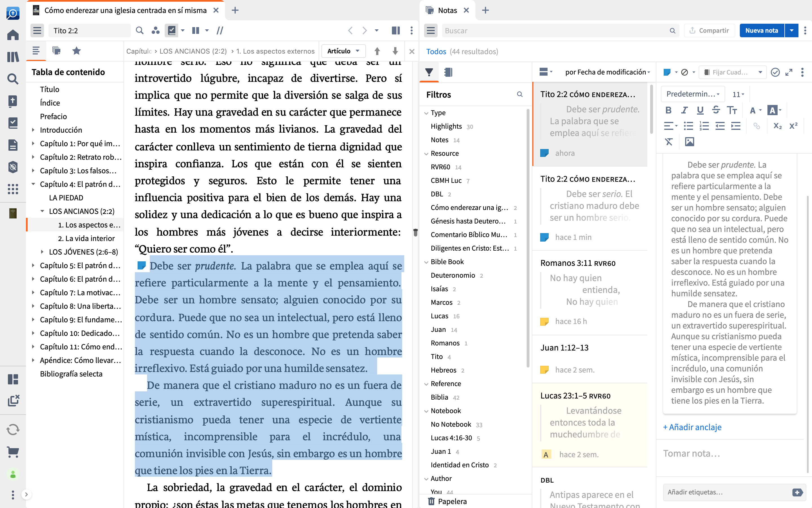Collapse LOS ANCIANOS (2:2) tree node
Viewport: 812px width, 508px height.
pos(42,211)
